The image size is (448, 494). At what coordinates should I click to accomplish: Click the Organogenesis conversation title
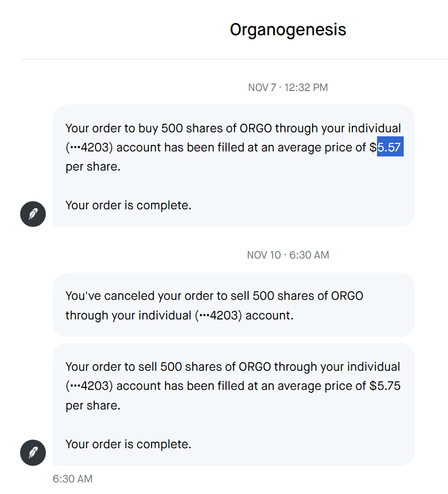pyautogui.click(x=288, y=30)
